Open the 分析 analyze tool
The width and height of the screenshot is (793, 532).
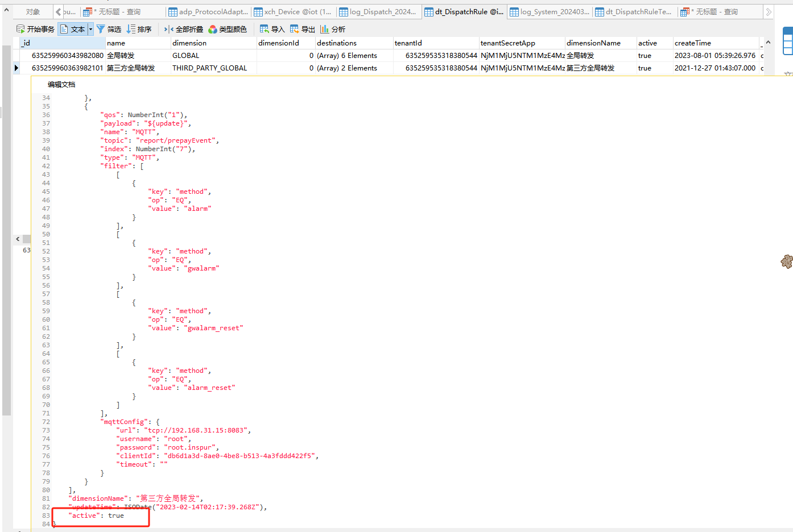pos(325,29)
